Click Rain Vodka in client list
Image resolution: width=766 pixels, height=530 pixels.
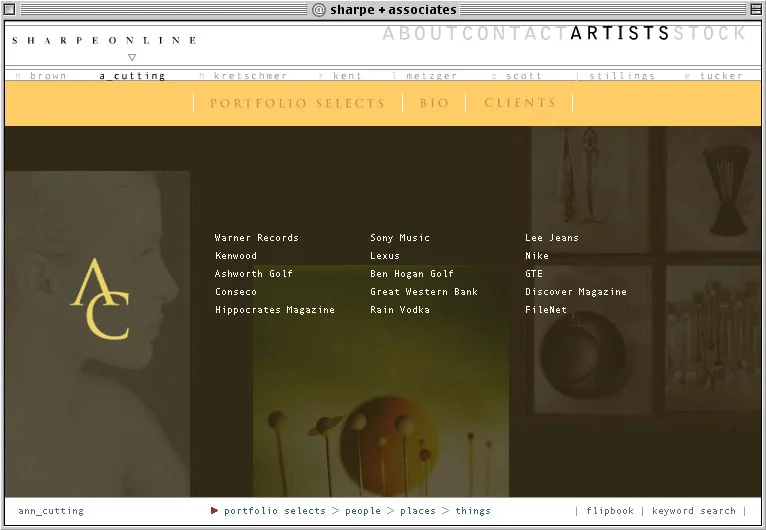click(400, 310)
